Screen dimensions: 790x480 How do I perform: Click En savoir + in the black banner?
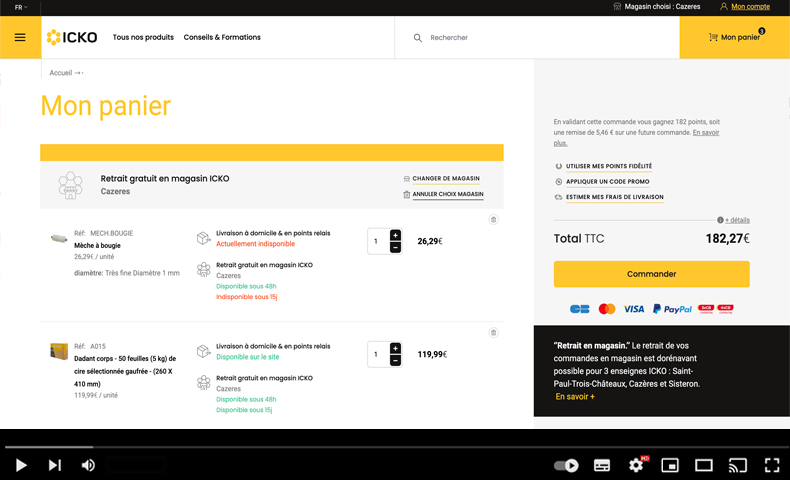click(575, 397)
